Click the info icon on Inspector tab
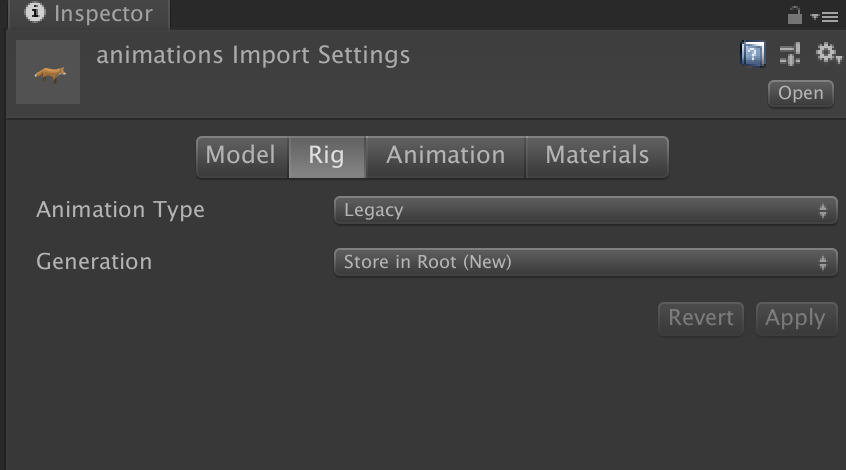This screenshot has height=470, width=846. click(35, 14)
